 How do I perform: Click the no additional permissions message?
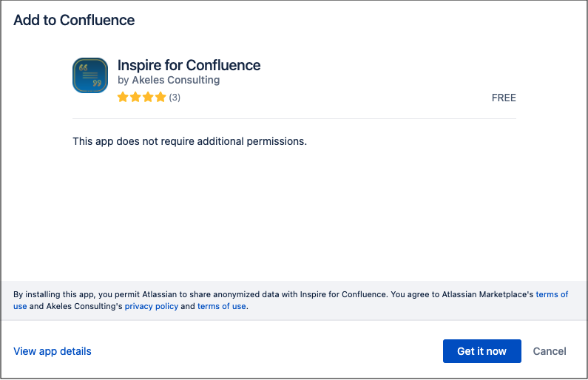coord(189,140)
